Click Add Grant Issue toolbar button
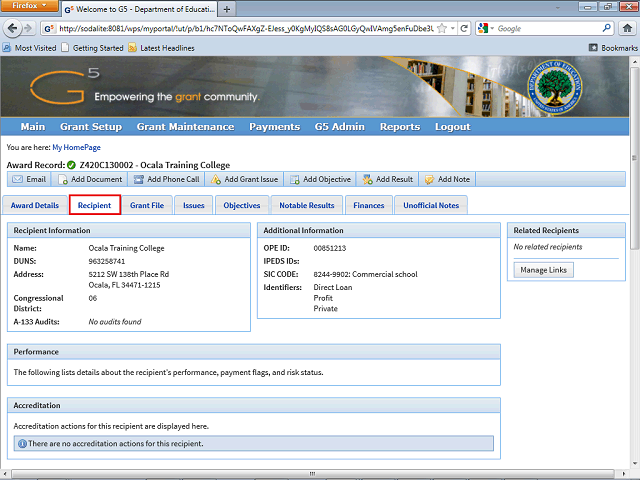The width and height of the screenshot is (640, 480). point(245,179)
